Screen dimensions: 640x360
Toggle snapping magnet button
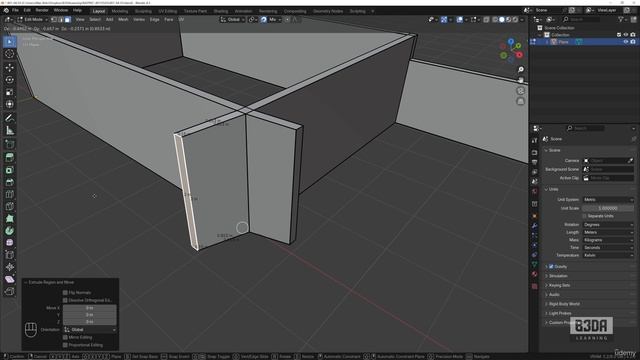(264, 19)
